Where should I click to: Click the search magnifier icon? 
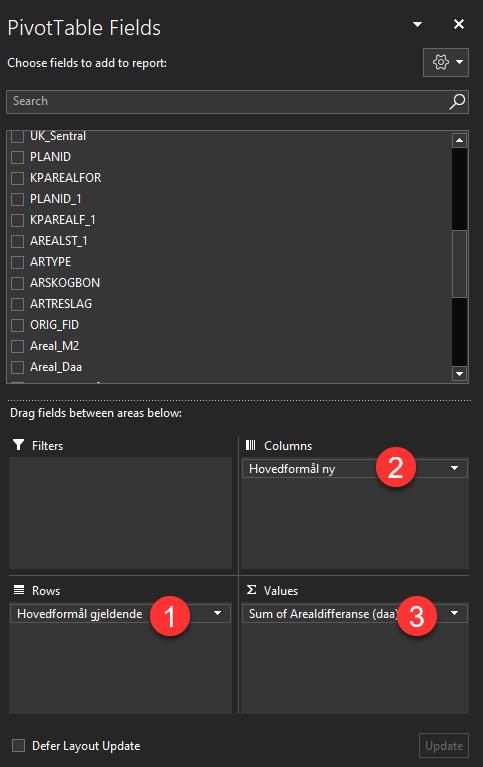coord(457,101)
